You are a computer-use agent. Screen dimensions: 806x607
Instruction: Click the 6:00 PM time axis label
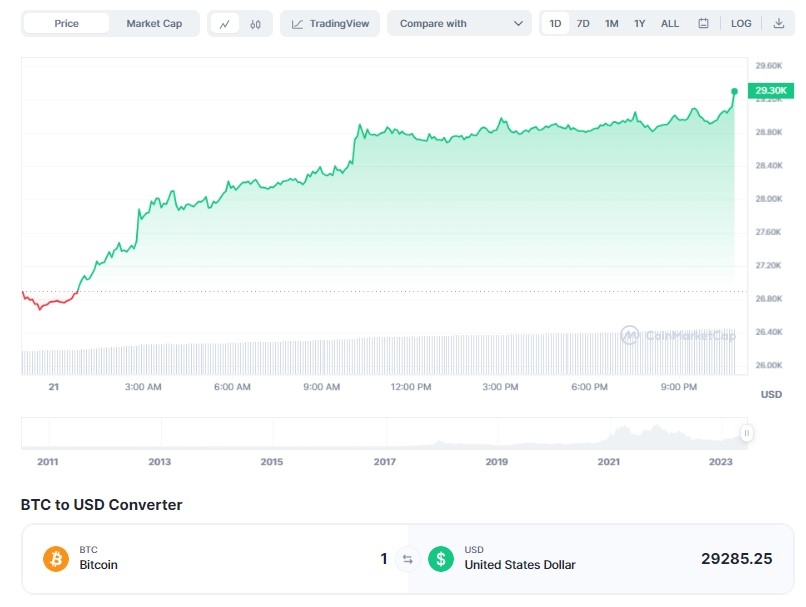(x=589, y=387)
